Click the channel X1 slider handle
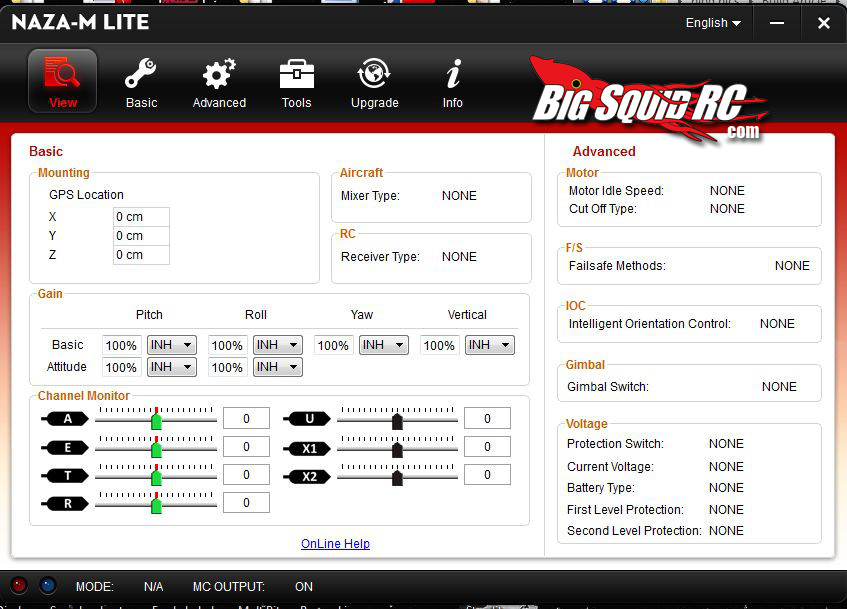This screenshot has width=847, height=609. point(397,450)
